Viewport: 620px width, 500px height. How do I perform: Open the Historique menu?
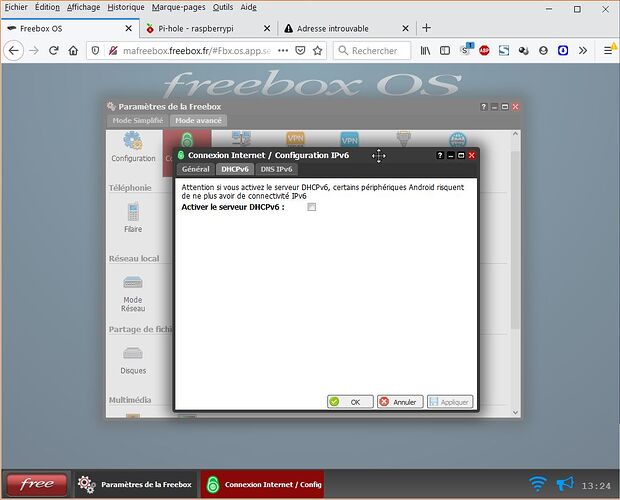pos(126,7)
